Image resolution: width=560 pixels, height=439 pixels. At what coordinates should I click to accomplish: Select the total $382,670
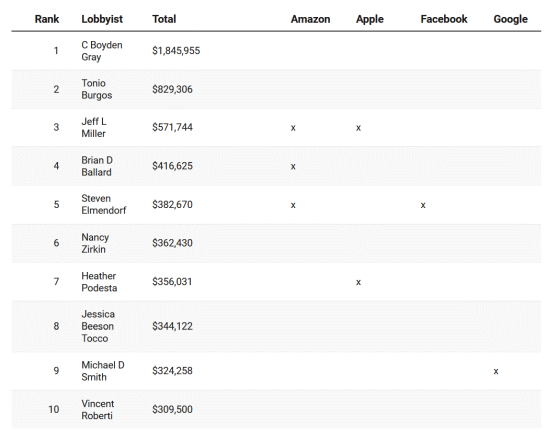pyautogui.click(x=172, y=205)
